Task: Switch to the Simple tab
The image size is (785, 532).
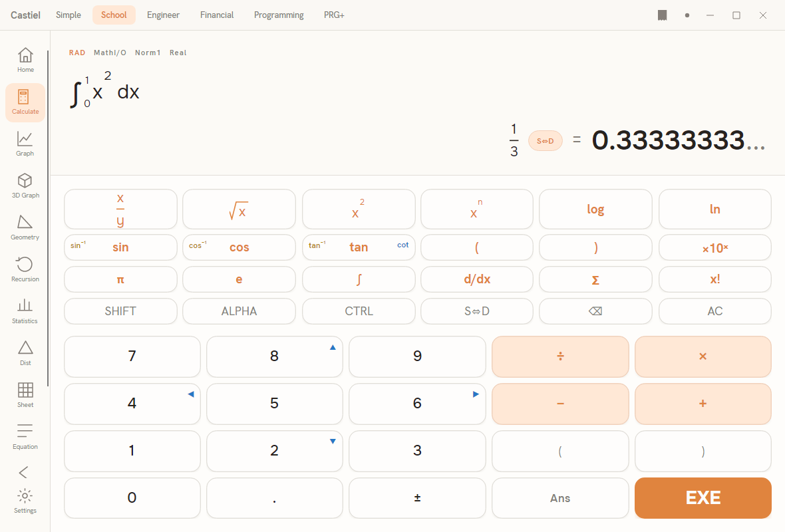Action: [x=69, y=15]
